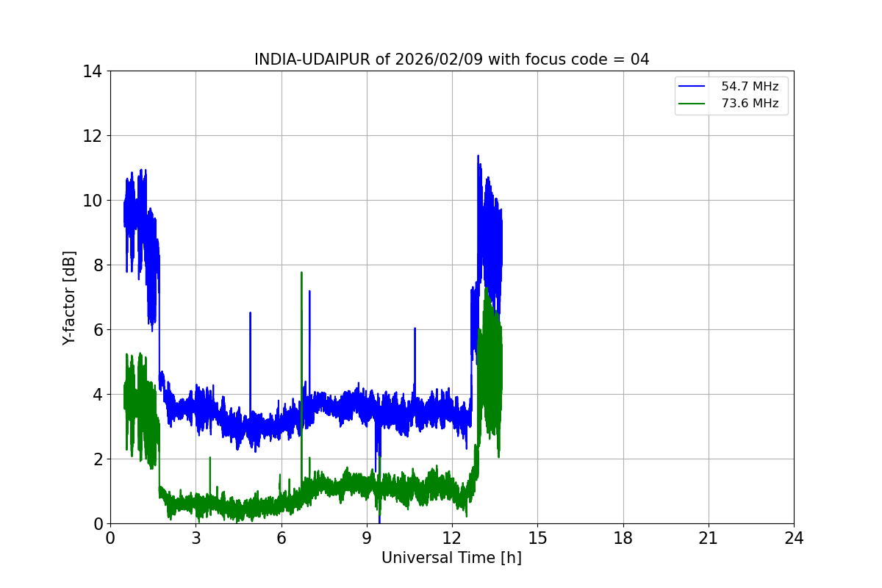Image resolution: width=882 pixels, height=588 pixels.
Task: Select the 54.7 MHz legend label
Action: (750, 87)
